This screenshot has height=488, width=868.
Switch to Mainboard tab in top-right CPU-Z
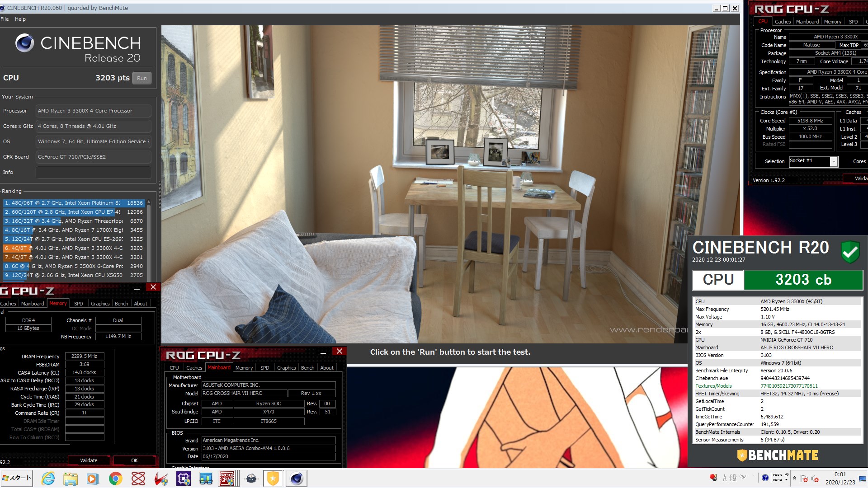[x=807, y=22]
